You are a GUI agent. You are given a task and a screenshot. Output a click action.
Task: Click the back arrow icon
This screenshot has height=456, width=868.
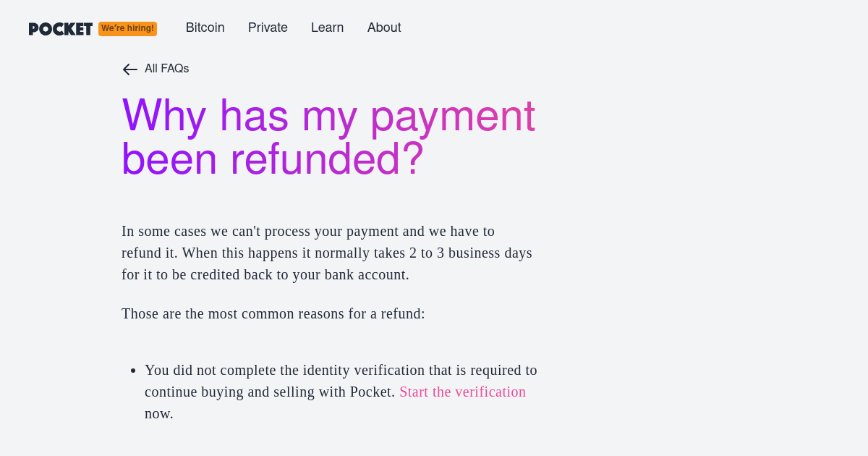tap(130, 69)
